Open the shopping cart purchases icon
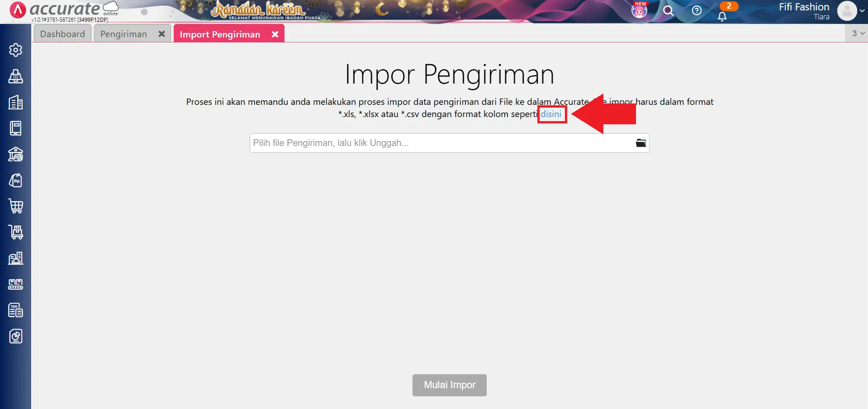This screenshot has width=868, height=409. tap(16, 206)
